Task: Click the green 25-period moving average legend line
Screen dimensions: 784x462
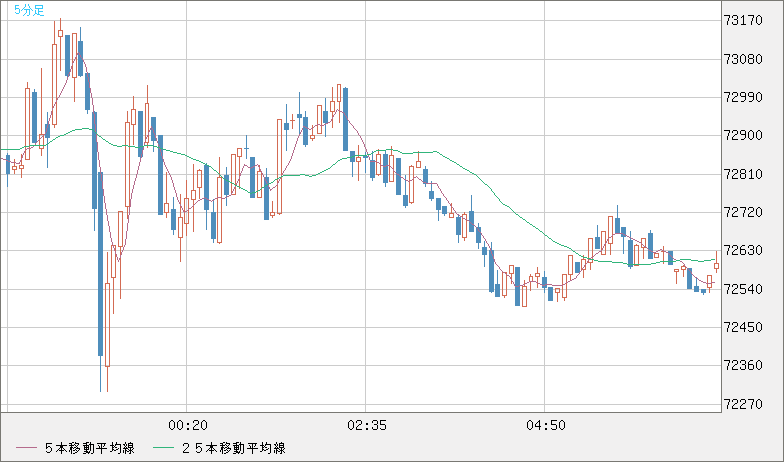Action: click(x=163, y=448)
